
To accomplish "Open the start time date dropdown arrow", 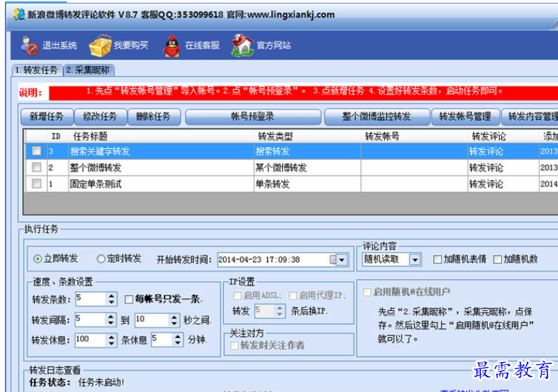I will point(342,260).
